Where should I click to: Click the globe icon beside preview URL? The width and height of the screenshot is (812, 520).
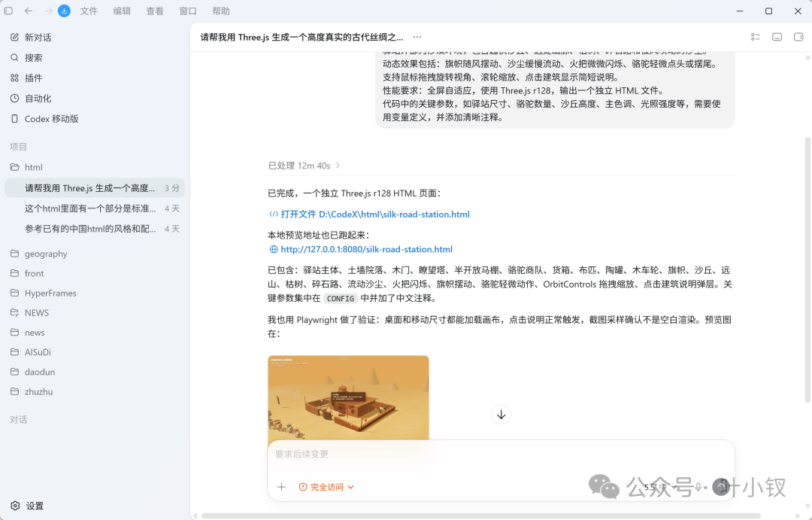pyautogui.click(x=274, y=249)
